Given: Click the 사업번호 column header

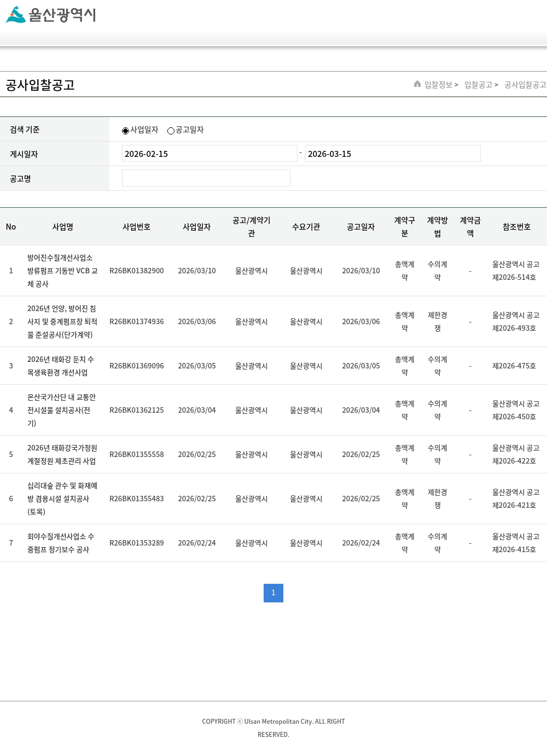Looking at the screenshot, I should [x=136, y=227].
